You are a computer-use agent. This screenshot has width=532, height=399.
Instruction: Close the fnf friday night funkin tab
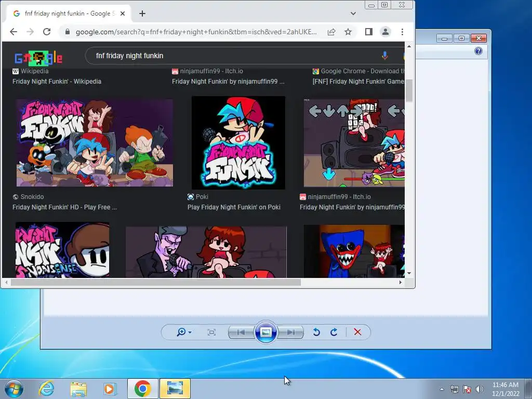pyautogui.click(x=123, y=14)
